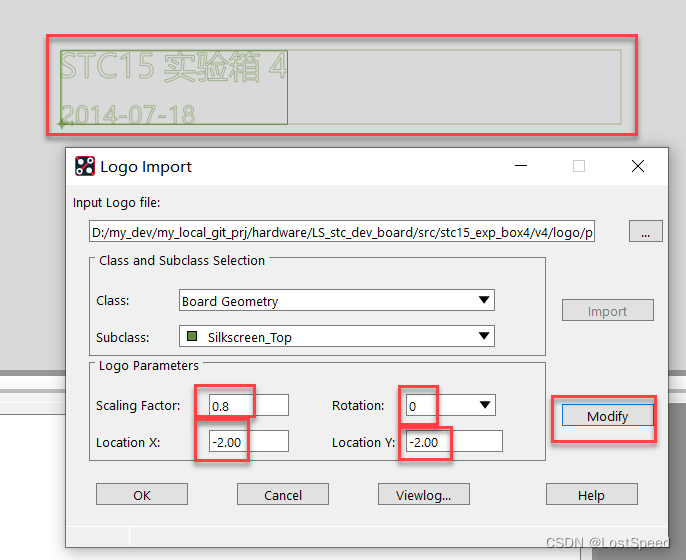Click the Logo Import title bar icon
686x560 pixels.
85,166
